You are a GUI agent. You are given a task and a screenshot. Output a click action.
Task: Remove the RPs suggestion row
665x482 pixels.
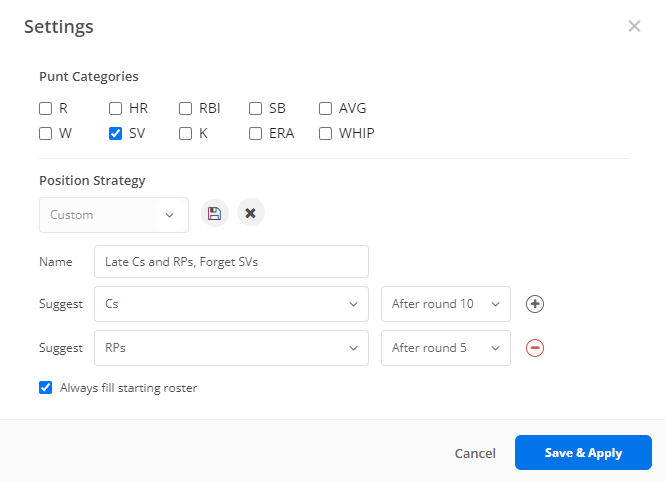click(x=535, y=348)
